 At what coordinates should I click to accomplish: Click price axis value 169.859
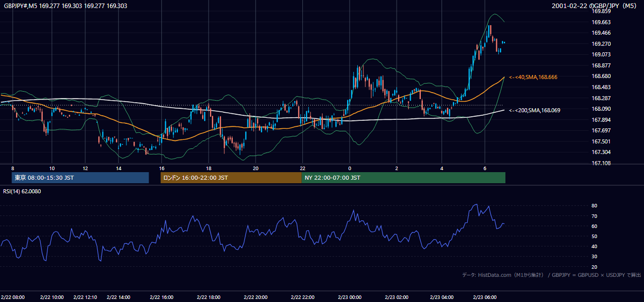coord(601,11)
